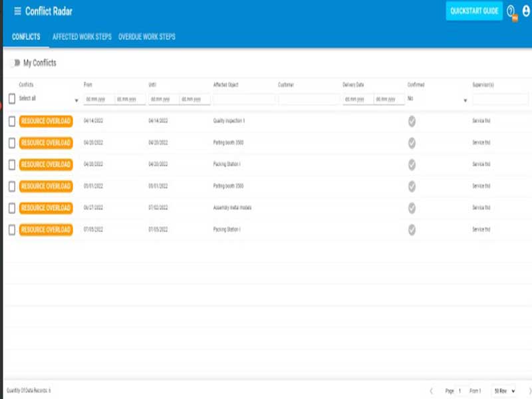Viewport: 532px width, 399px height.
Task: Open the rows-per-page dropdown
Action: (x=503, y=390)
